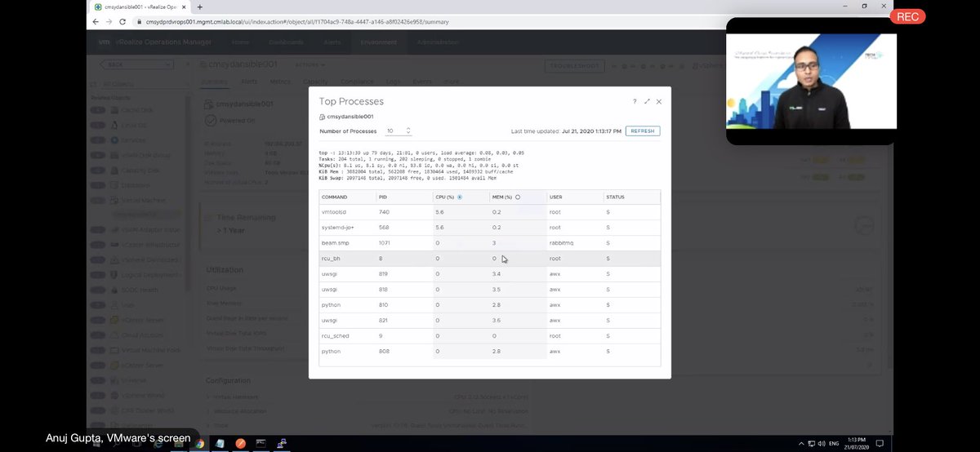Open the notification center icon
The width and height of the screenshot is (980, 452).
click(878, 443)
